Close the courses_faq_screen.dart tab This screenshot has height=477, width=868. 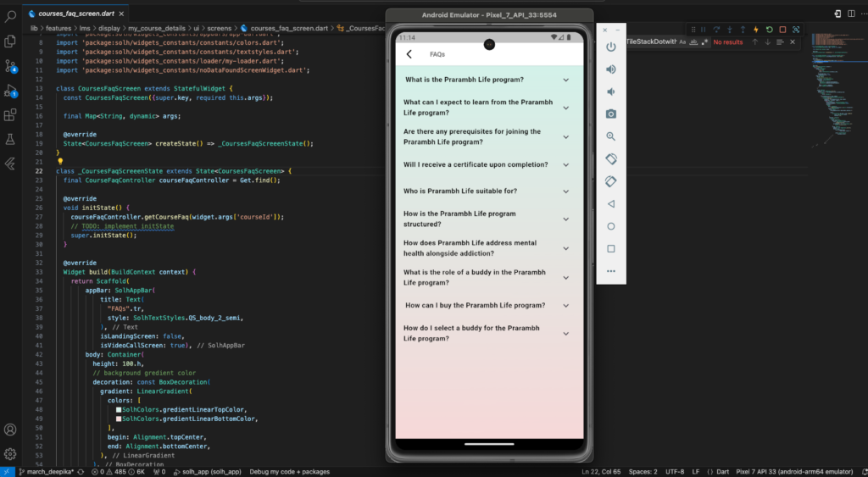pos(122,14)
